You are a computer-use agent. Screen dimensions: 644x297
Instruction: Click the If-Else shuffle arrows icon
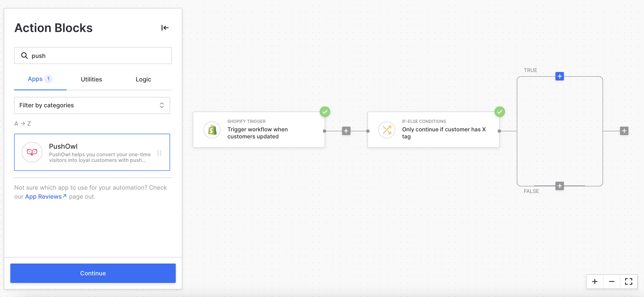(387, 130)
